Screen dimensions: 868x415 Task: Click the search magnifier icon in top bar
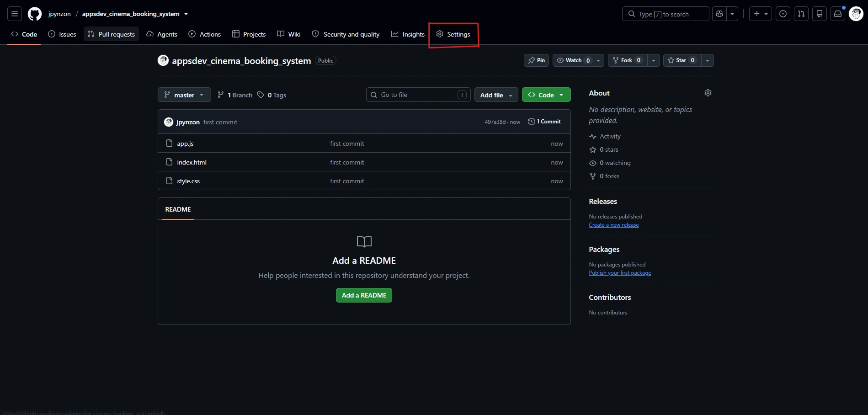[x=632, y=14]
